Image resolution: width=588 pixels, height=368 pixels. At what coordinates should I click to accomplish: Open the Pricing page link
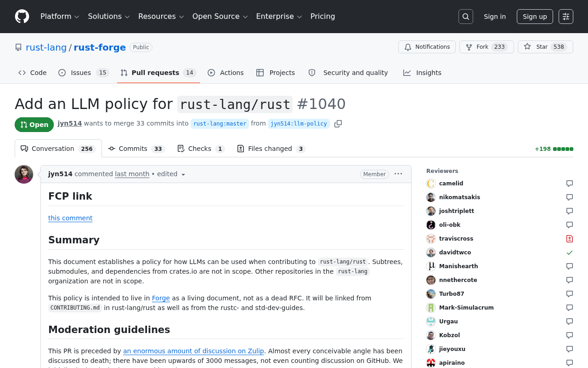(x=322, y=17)
